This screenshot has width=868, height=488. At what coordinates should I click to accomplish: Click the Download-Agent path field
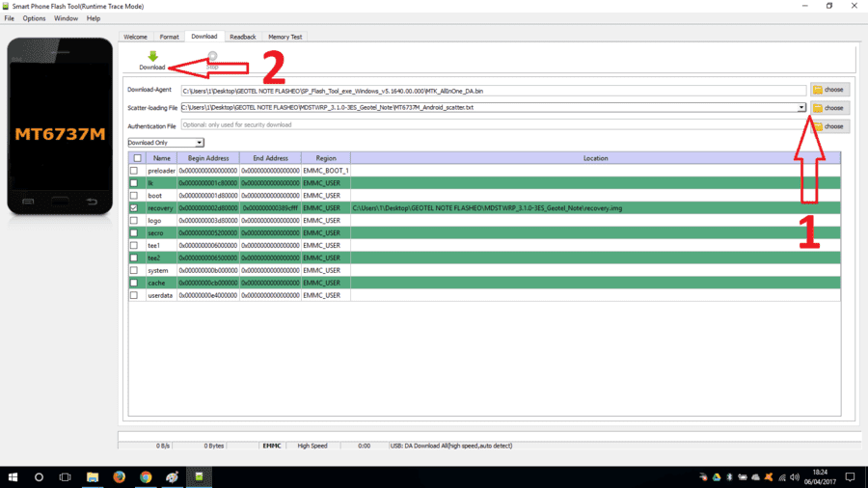(x=493, y=91)
